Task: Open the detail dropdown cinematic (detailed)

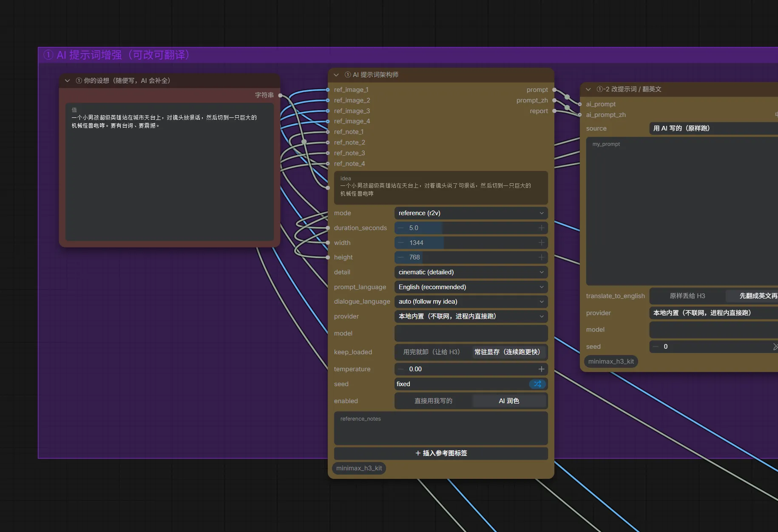Action: point(471,272)
